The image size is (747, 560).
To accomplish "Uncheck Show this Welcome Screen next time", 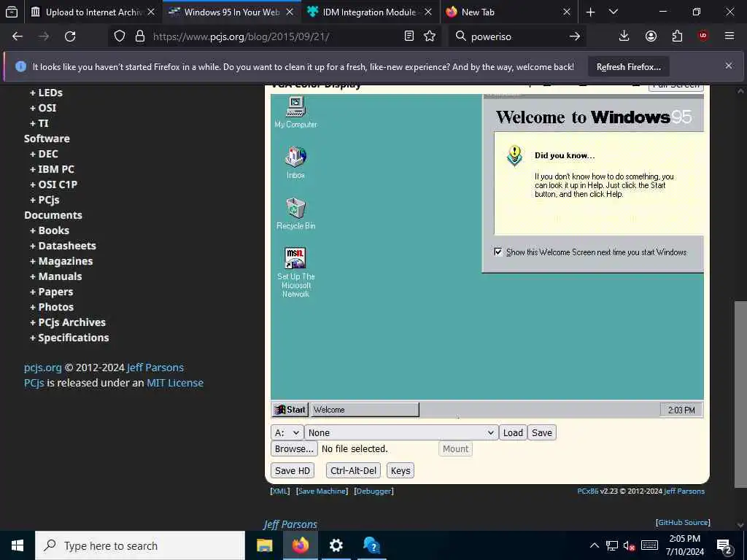I will (498, 252).
